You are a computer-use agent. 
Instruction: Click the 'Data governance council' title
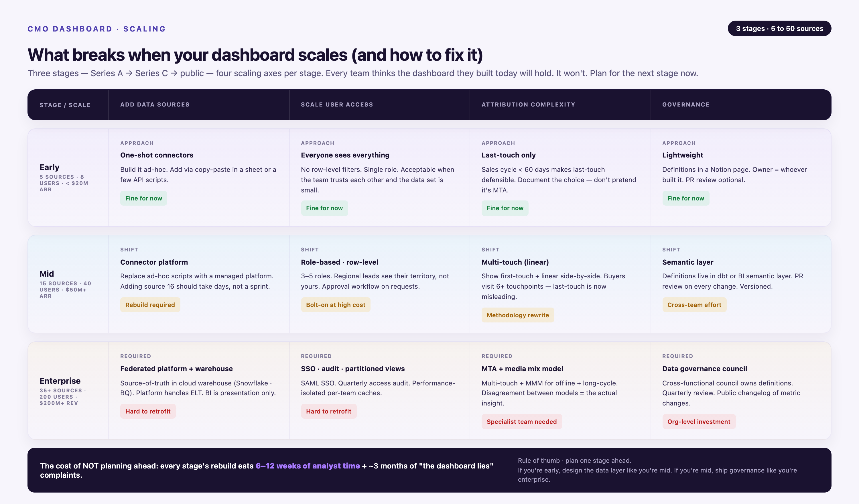tap(704, 369)
